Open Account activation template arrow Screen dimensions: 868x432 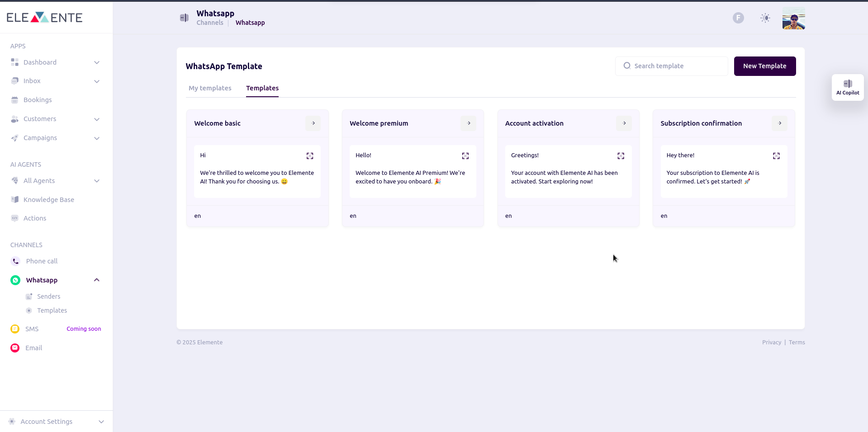point(624,123)
